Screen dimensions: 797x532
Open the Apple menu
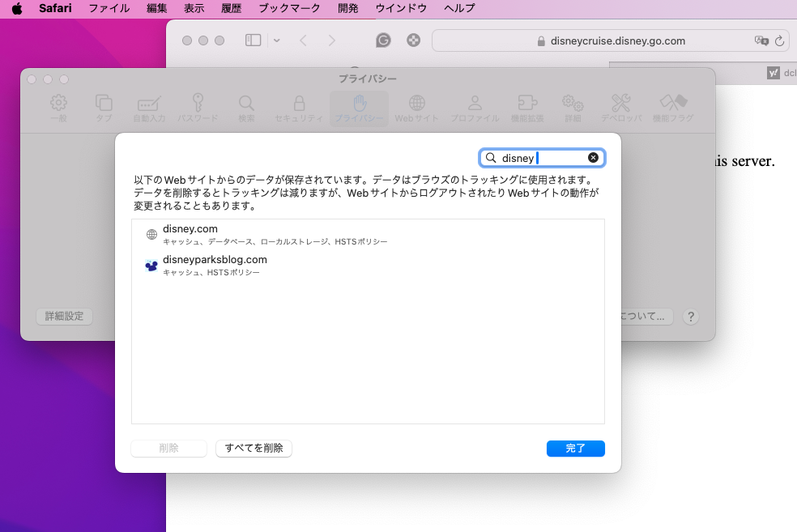16,8
